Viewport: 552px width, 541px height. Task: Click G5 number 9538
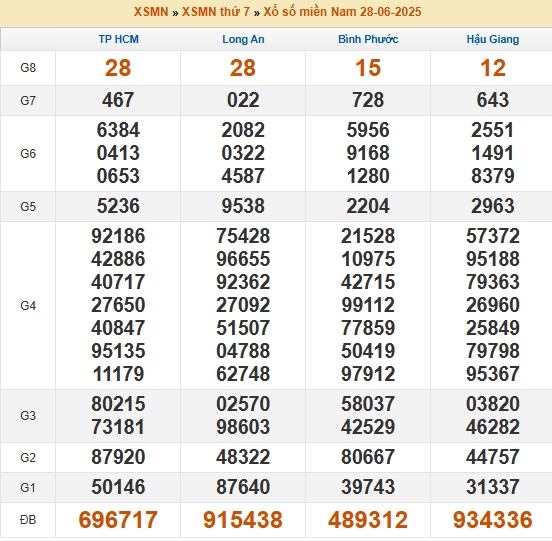coord(243,206)
